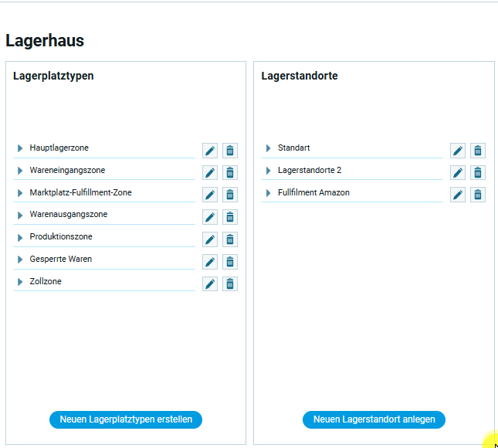This screenshot has height=448, width=498.
Task: Expand the Hauptlagerzone row arrow
Action: point(20,148)
